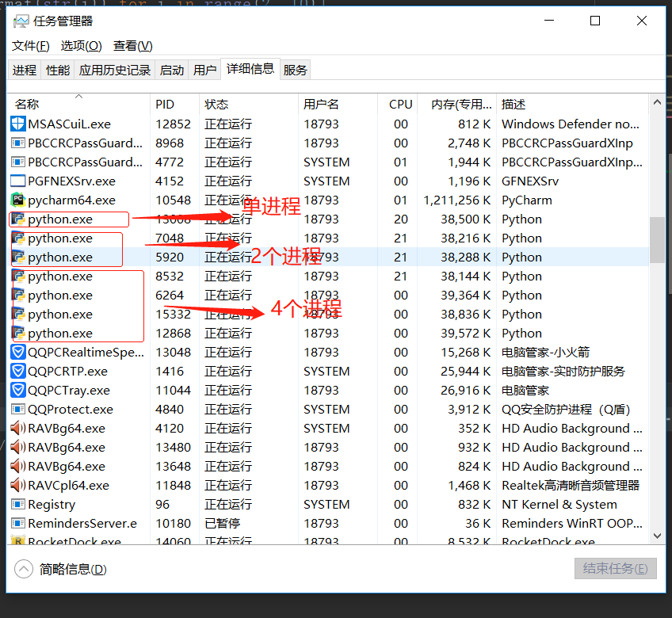Sort by the 名称 column header
Viewport: 672px width, 618px height.
pyautogui.click(x=80, y=104)
